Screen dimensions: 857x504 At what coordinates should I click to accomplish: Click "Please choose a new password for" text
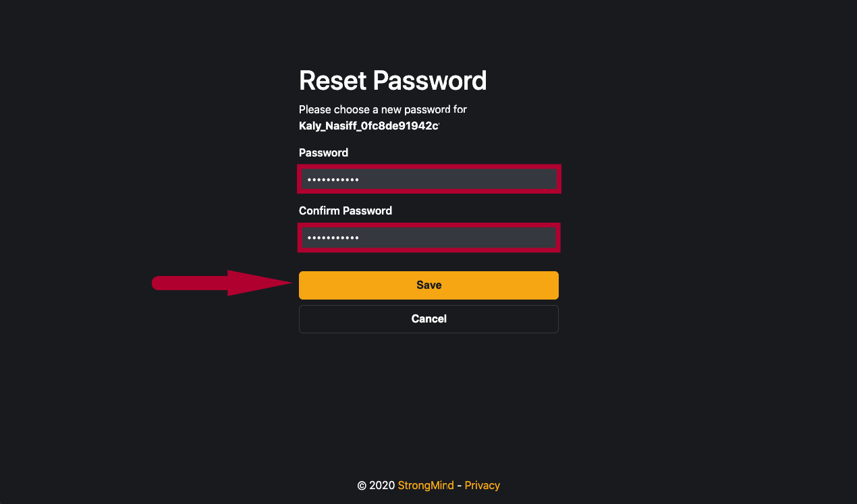click(x=383, y=109)
